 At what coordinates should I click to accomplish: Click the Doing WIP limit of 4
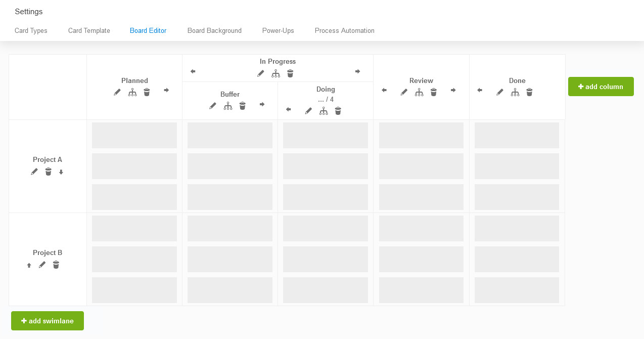(x=326, y=99)
